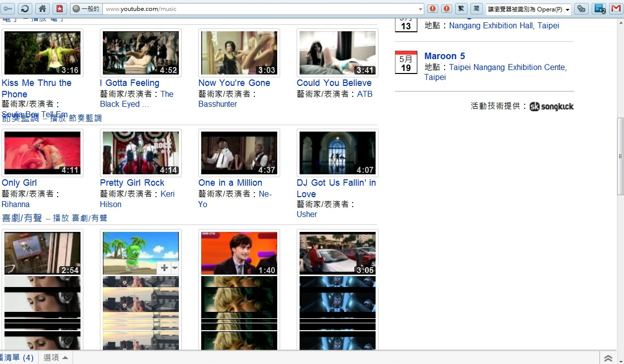Click the 一般的 site security badge
This screenshot has height=364, width=624.
86,9
